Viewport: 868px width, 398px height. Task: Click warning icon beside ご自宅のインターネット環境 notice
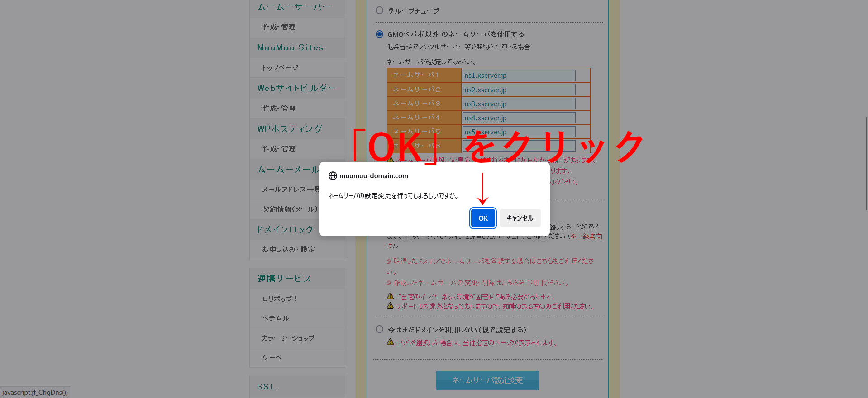pos(390,296)
